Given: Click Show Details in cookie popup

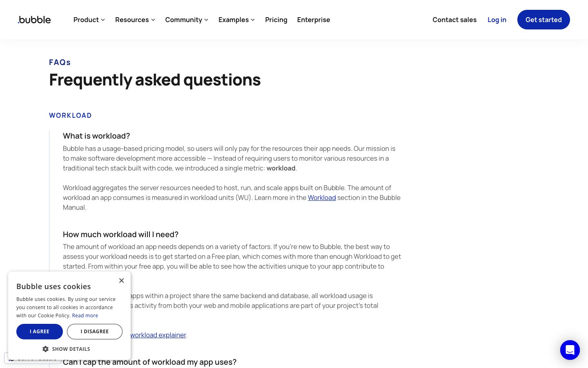Looking at the screenshot, I should pyautogui.click(x=71, y=349).
